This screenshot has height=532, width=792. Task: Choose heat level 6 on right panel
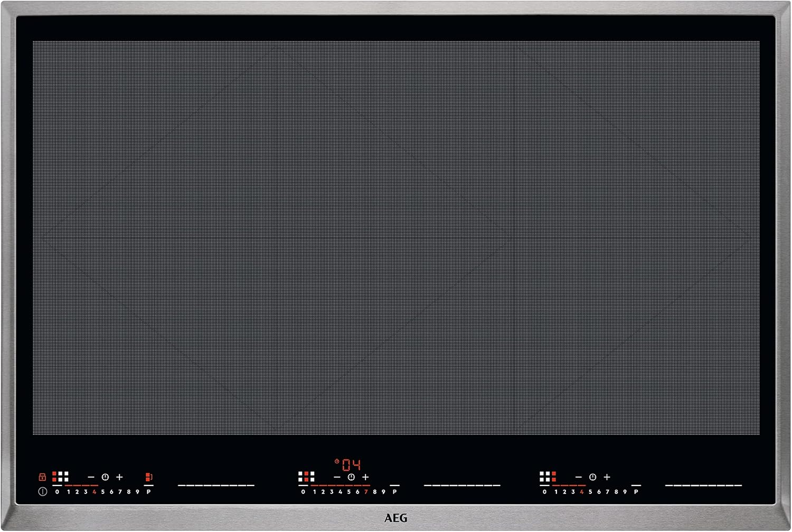tap(599, 492)
